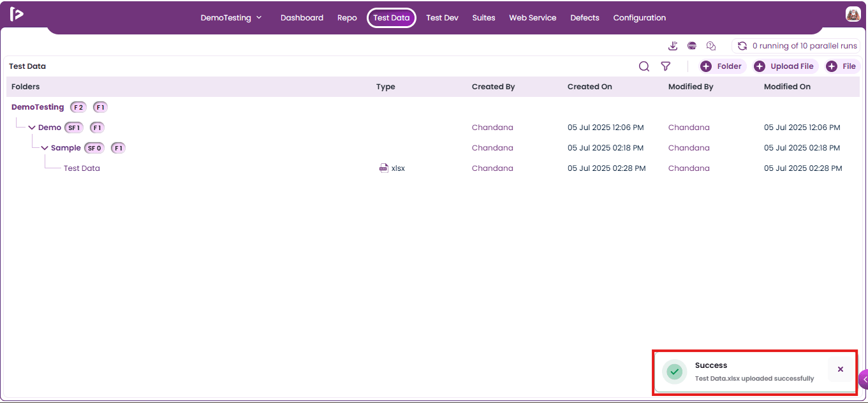Click the Modified By column header
This screenshot has width=868, height=403.
[x=691, y=87]
